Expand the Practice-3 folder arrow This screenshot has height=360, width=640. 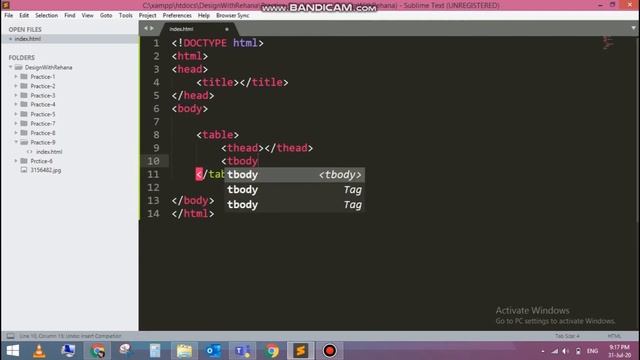click(16, 95)
